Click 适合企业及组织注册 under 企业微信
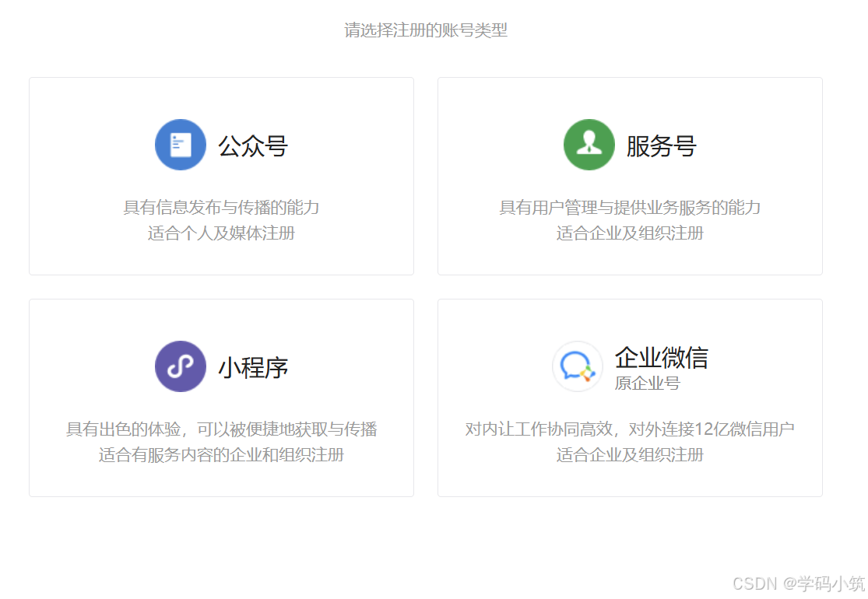This screenshot has width=868, height=599. tap(630, 455)
